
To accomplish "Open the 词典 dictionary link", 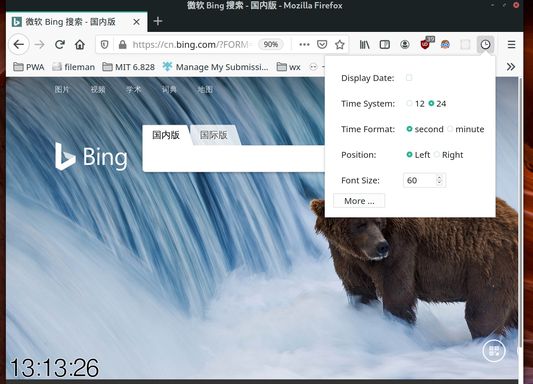I will coord(169,89).
